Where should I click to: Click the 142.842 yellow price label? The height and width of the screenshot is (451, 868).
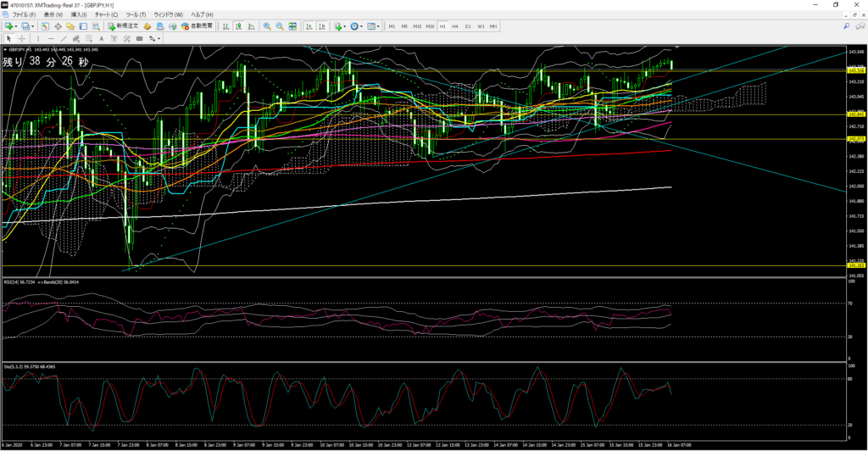(856, 114)
